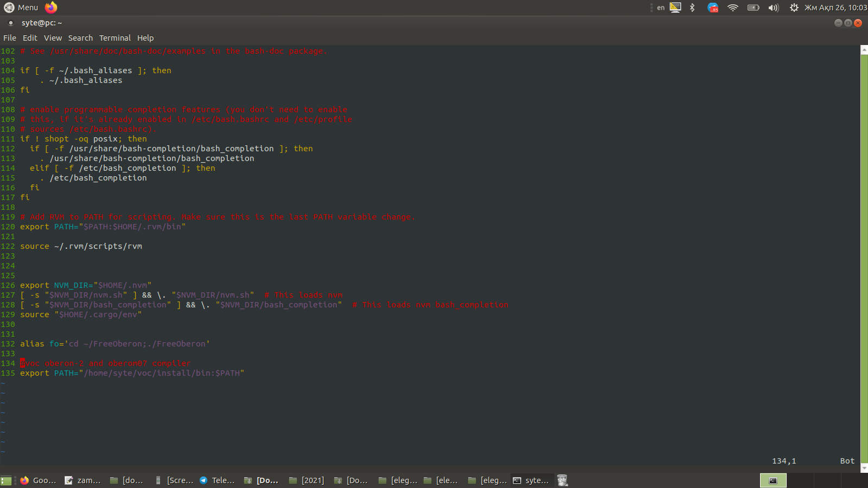Open the Trash icon in bottom panel

click(562, 480)
